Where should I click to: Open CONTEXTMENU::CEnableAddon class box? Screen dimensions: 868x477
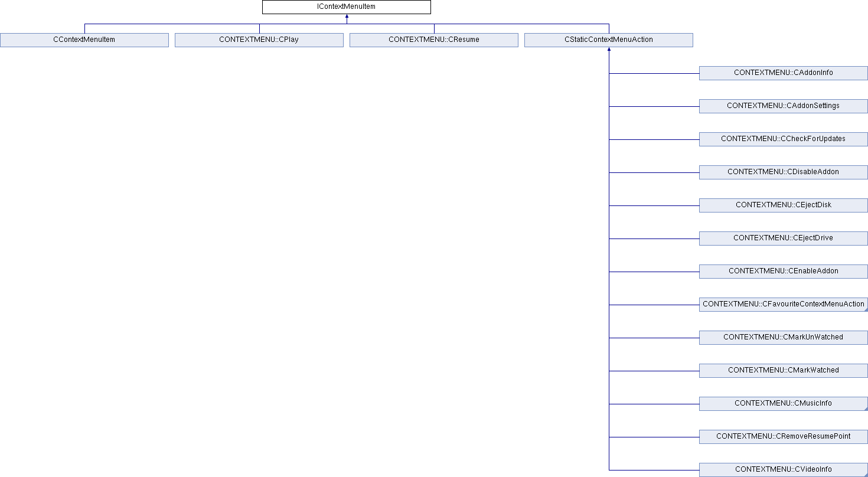pos(784,272)
